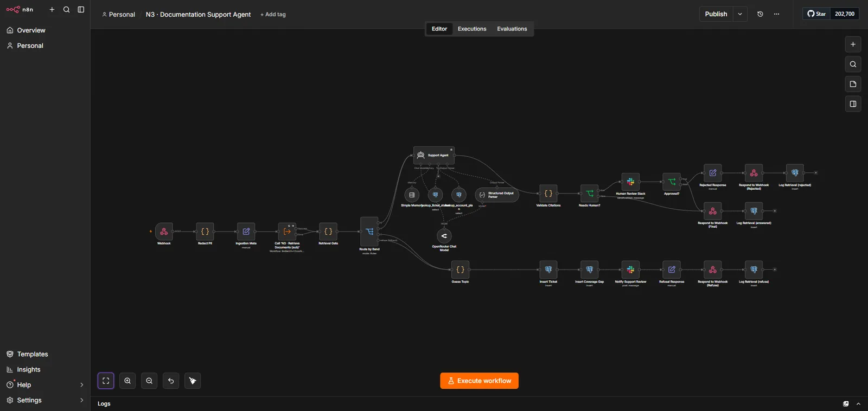Select the Simple Memory sub-node

412,195
